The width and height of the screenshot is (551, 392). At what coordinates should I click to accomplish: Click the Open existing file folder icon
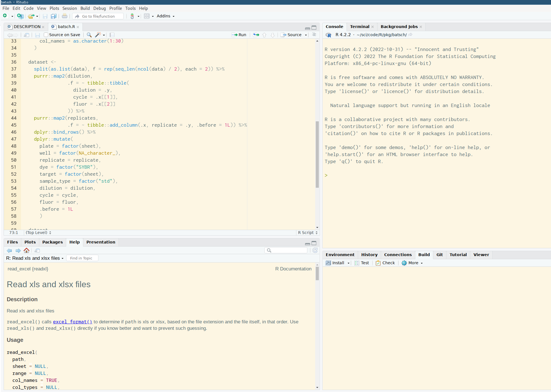click(x=31, y=16)
